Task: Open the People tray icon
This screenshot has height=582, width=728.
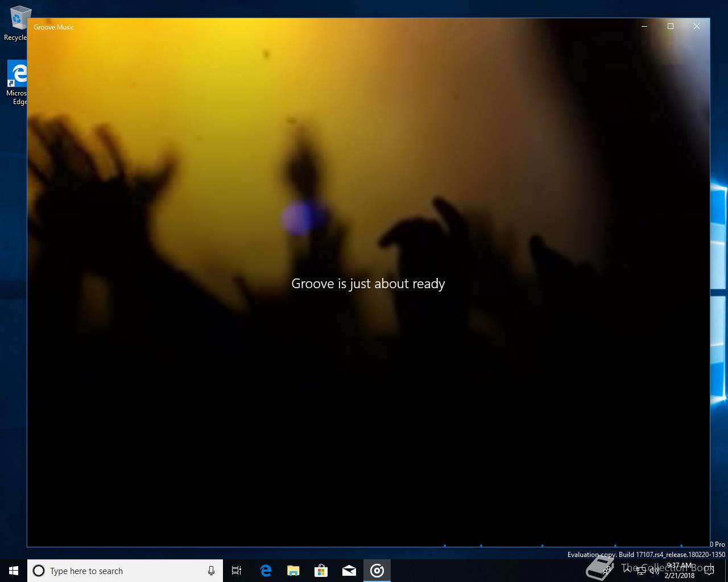Action: tap(606, 571)
